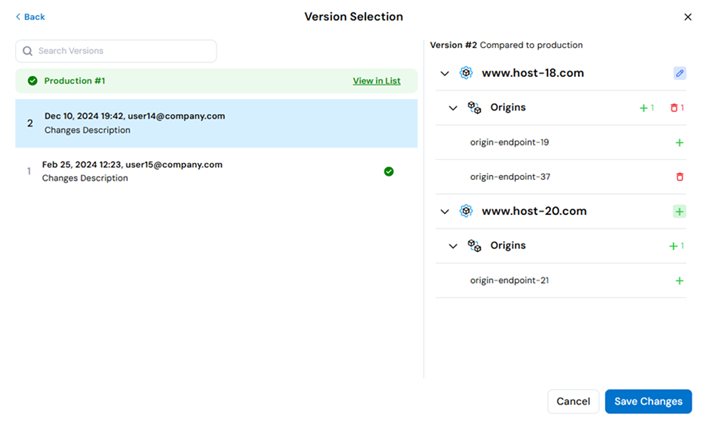Click the Cancel button
The height and width of the screenshot is (422, 710).
click(x=573, y=401)
